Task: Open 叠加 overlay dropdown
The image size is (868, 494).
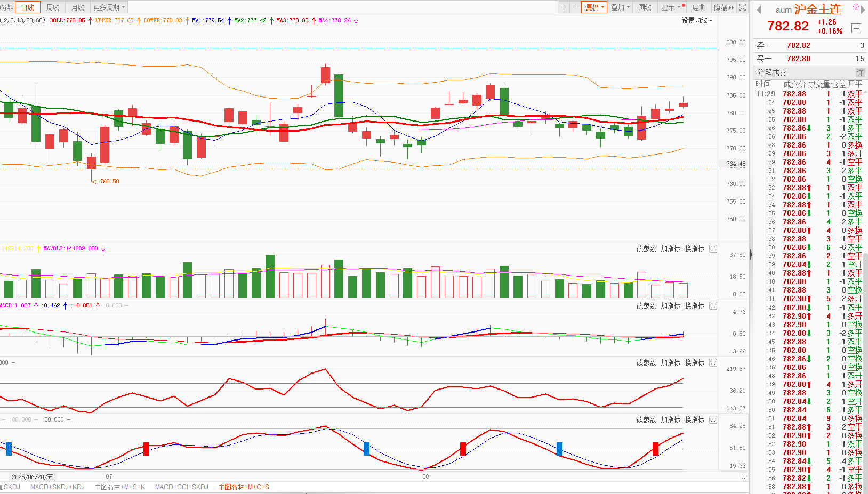Action: tap(621, 7)
